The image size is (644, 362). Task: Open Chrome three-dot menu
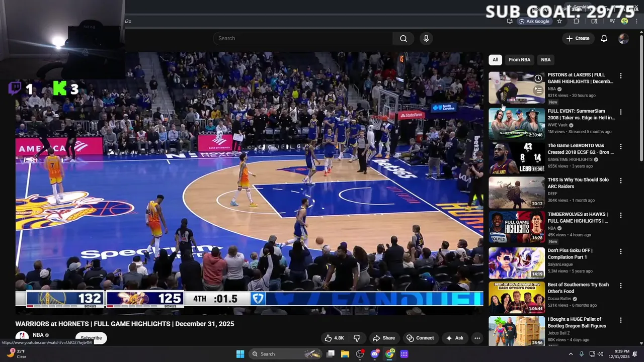coord(636,21)
